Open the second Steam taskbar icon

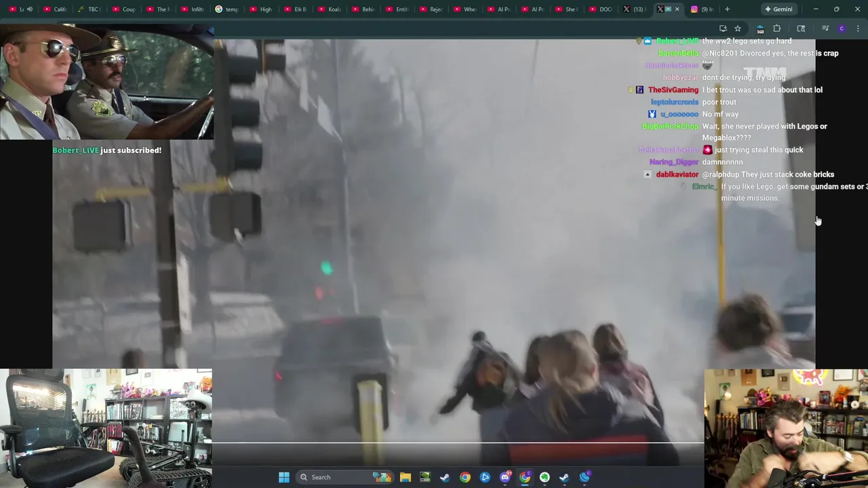click(x=564, y=477)
